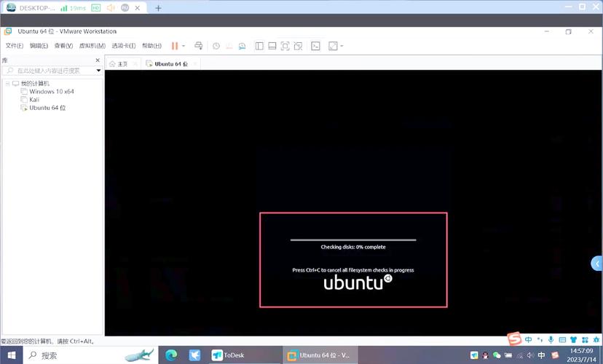
Task: Click the QQ penguin tray icon
Action: click(x=486, y=355)
